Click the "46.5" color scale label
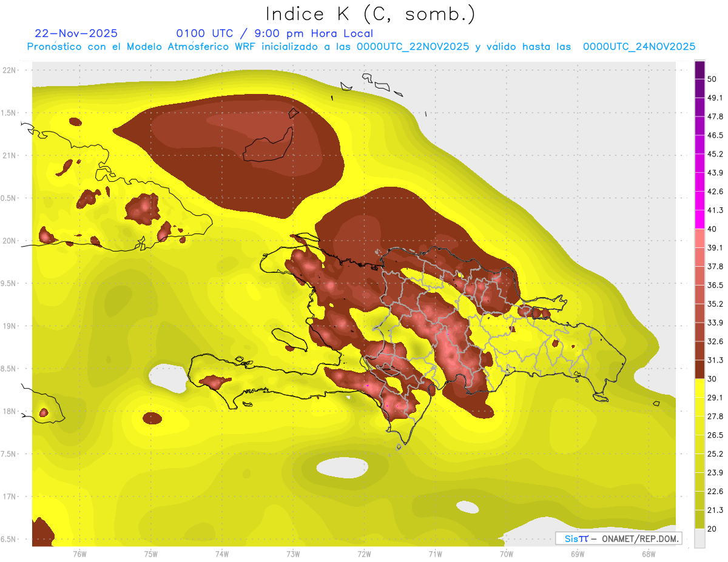Viewport: 728px width, 562px height. tap(715, 135)
